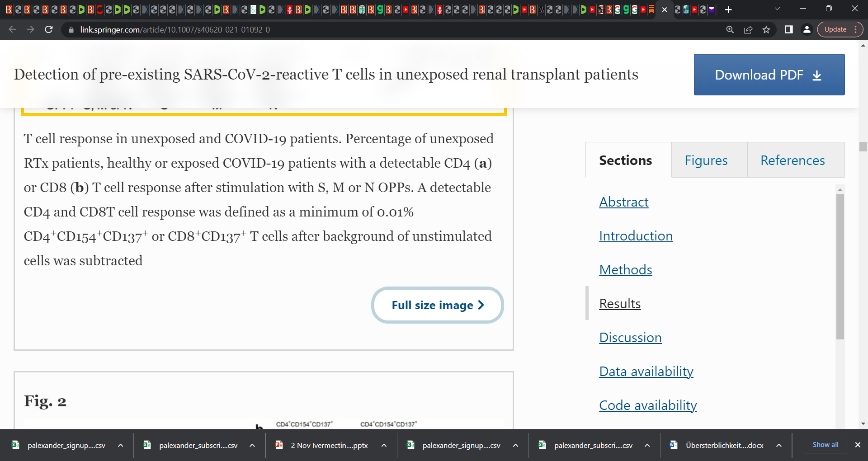The height and width of the screenshot is (461, 868).
Task: Click the sections list scrollbar
Action: (840, 267)
